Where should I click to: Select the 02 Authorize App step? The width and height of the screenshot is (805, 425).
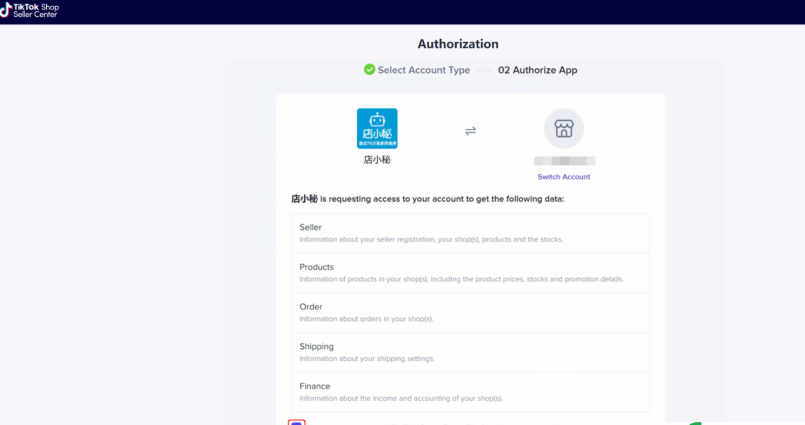[537, 70]
